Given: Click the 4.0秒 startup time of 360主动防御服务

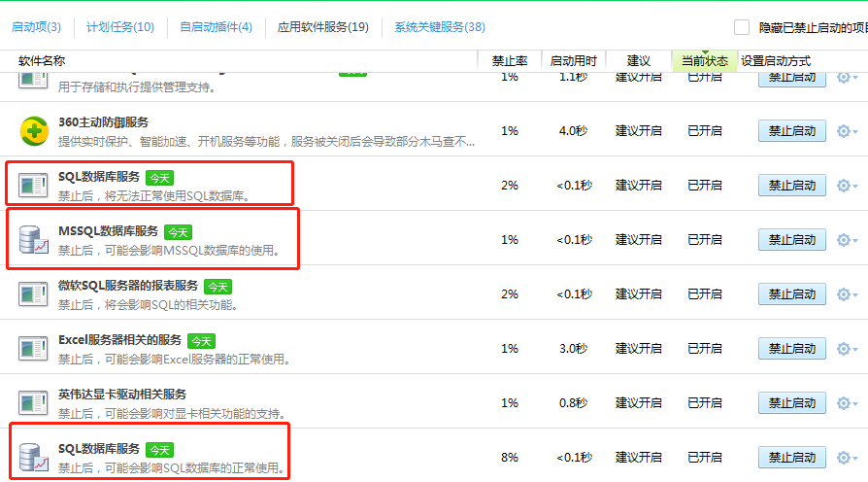Looking at the screenshot, I should [573, 131].
